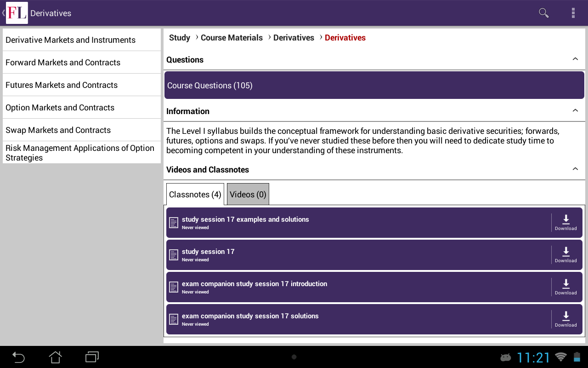The image size is (588, 368).
Task: Download exam companion session 17 solutions
Action: (x=565, y=319)
